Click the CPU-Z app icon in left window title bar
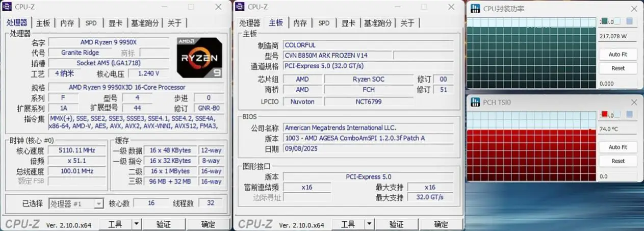644x231 pixels. [x=8, y=7]
